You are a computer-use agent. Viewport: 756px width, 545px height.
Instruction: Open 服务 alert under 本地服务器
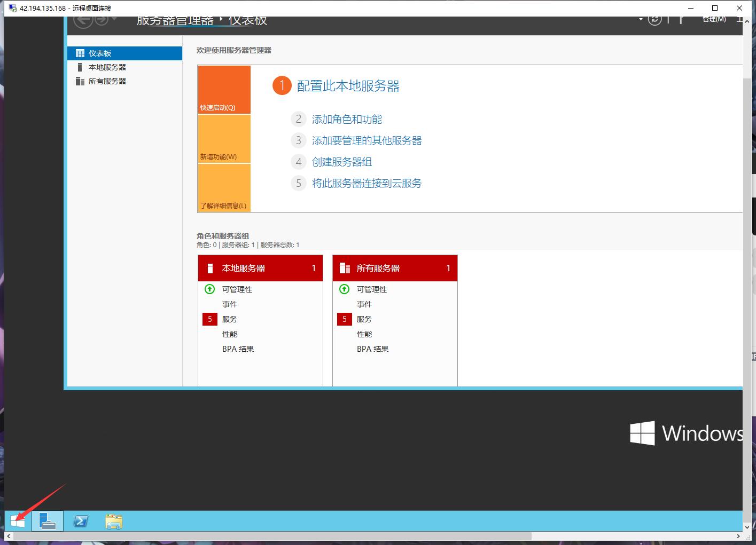tap(229, 319)
